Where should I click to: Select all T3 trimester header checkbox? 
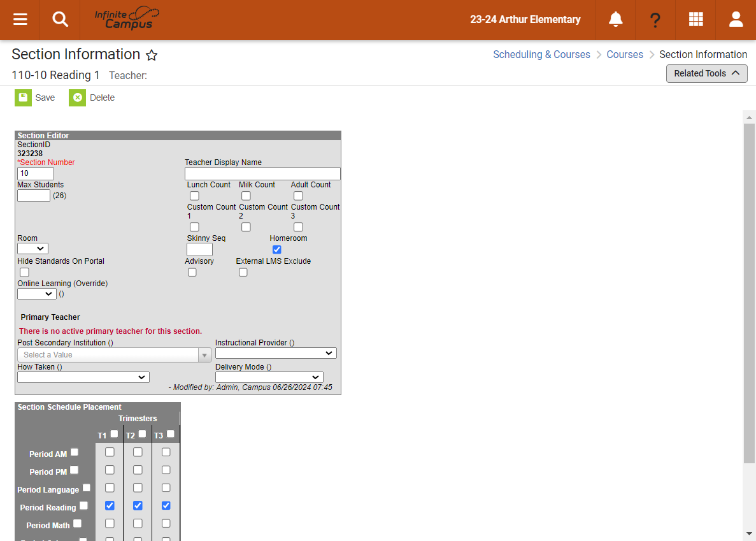[x=170, y=434]
